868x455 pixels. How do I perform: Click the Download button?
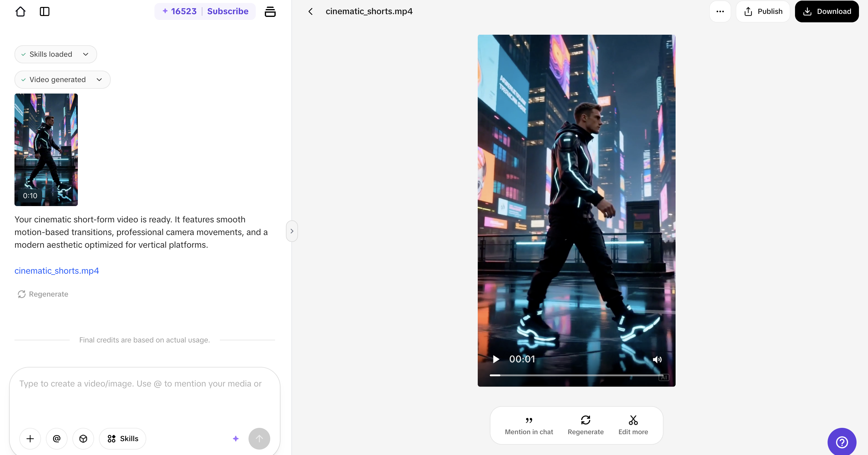point(827,11)
